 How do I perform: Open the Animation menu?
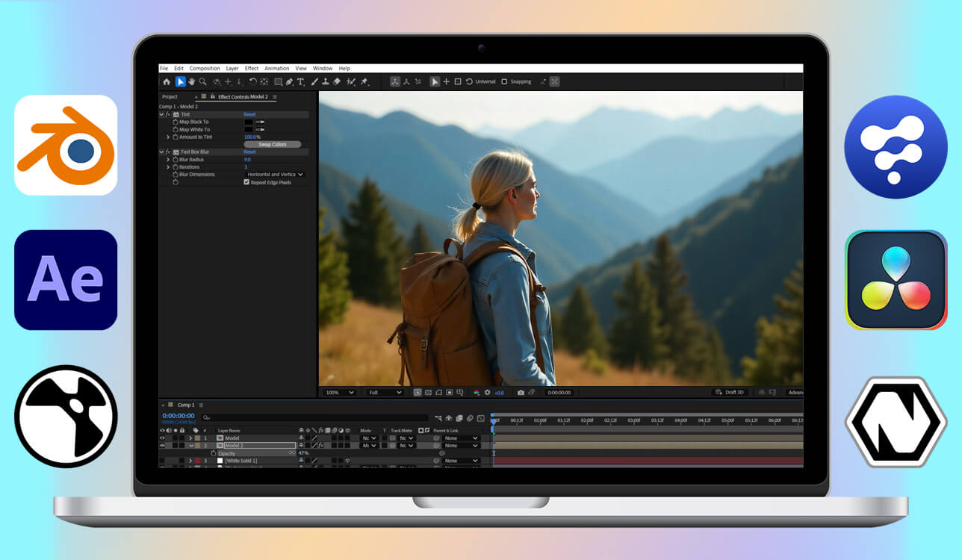click(x=276, y=68)
